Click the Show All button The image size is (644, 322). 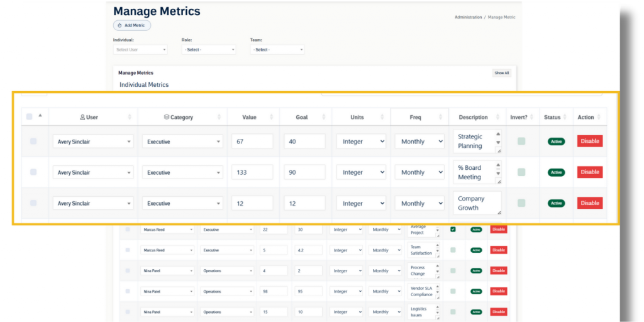coord(501,73)
